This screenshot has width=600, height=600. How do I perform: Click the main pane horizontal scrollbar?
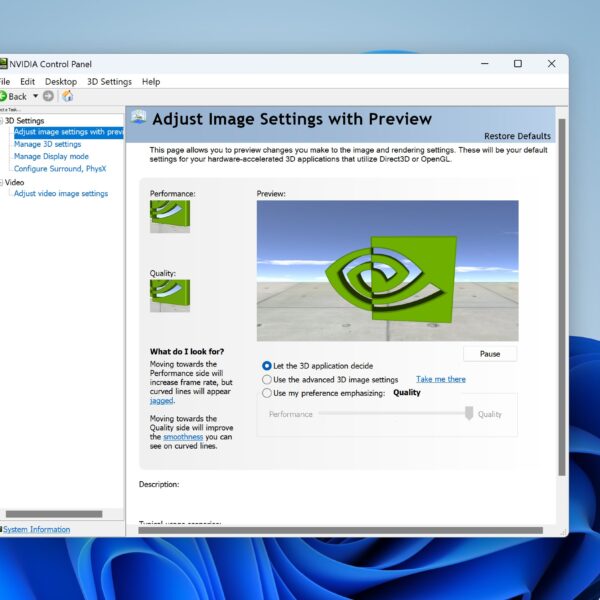(340, 530)
